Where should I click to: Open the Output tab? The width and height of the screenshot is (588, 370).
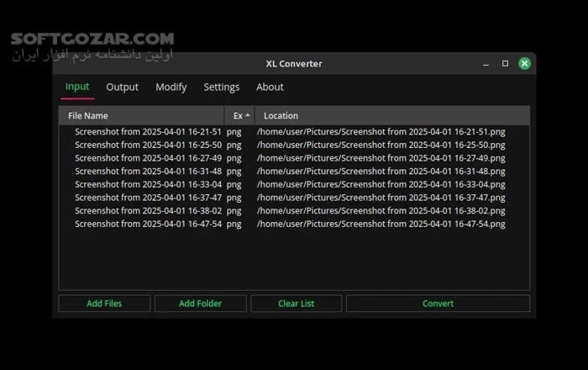pos(122,87)
